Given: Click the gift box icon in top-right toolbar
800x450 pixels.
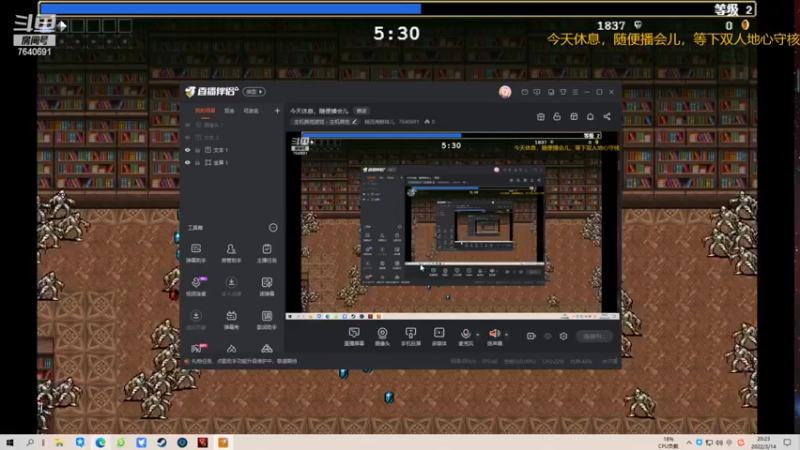Looking at the screenshot, I should coord(541,117).
